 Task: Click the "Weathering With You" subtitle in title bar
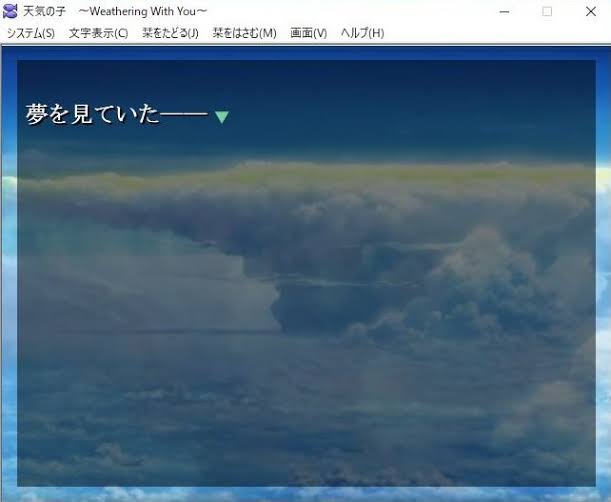click(x=143, y=11)
